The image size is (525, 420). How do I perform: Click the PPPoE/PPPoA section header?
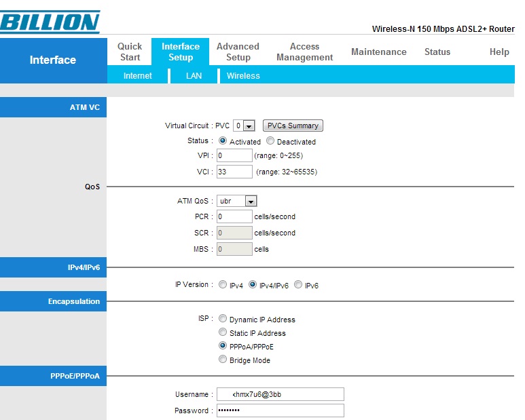pos(53,376)
